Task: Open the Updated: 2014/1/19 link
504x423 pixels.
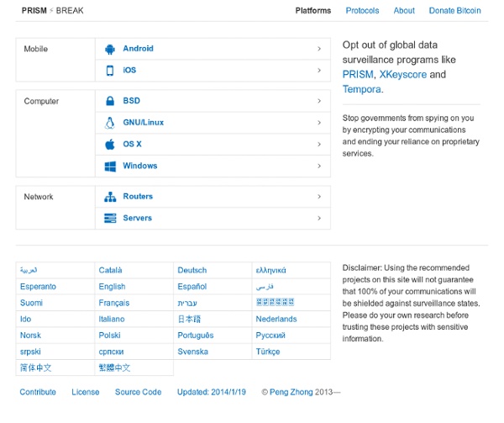Action: [212, 393]
